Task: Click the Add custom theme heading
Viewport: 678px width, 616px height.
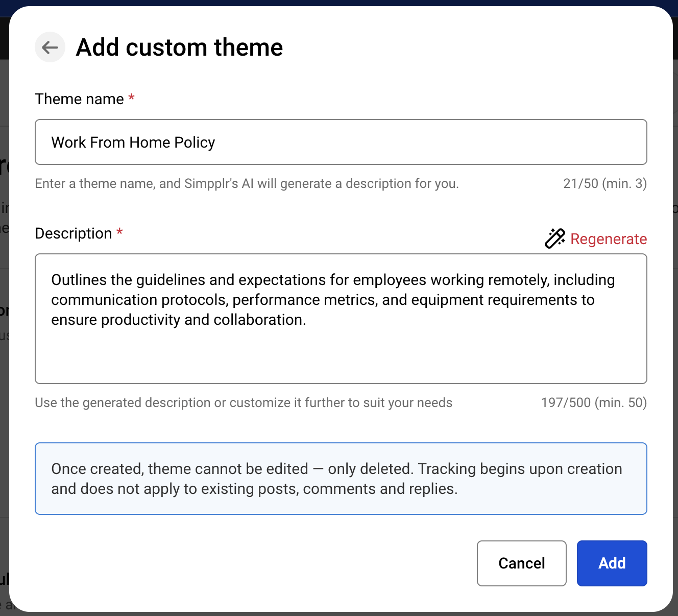Action: pos(179,48)
